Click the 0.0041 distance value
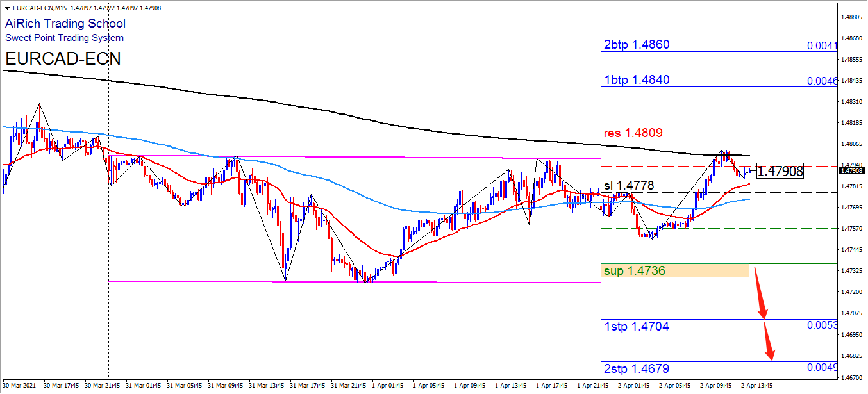Image resolution: width=868 pixels, height=394 pixels. (x=822, y=46)
